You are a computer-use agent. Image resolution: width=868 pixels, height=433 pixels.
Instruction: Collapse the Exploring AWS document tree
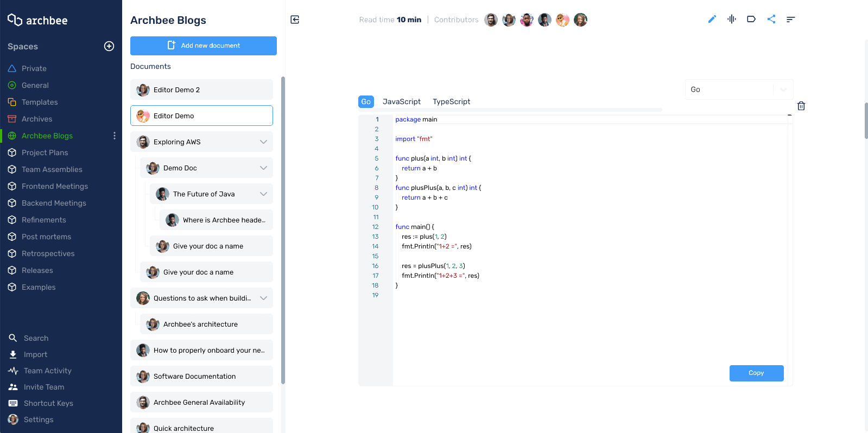[263, 142]
